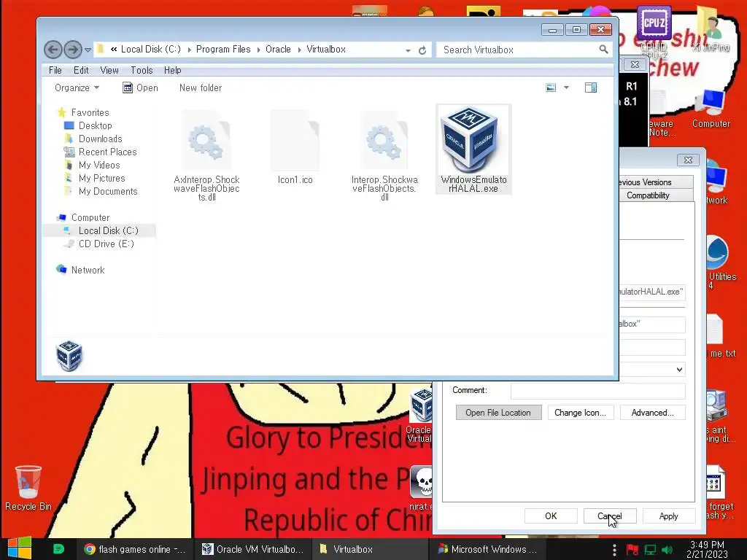Click Advanced... button in Properties
The width and height of the screenshot is (747, 560).
point(652,413)
